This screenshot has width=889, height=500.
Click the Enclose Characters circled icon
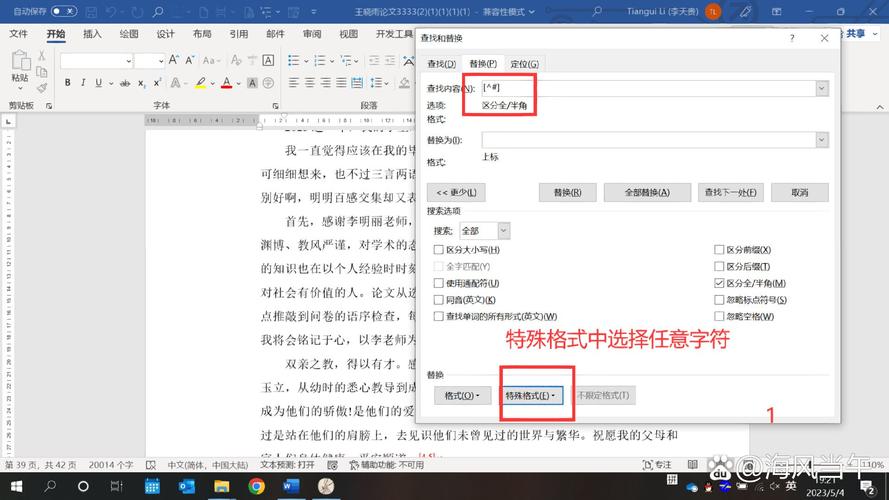pyautogui.click(x=268, y=83)
